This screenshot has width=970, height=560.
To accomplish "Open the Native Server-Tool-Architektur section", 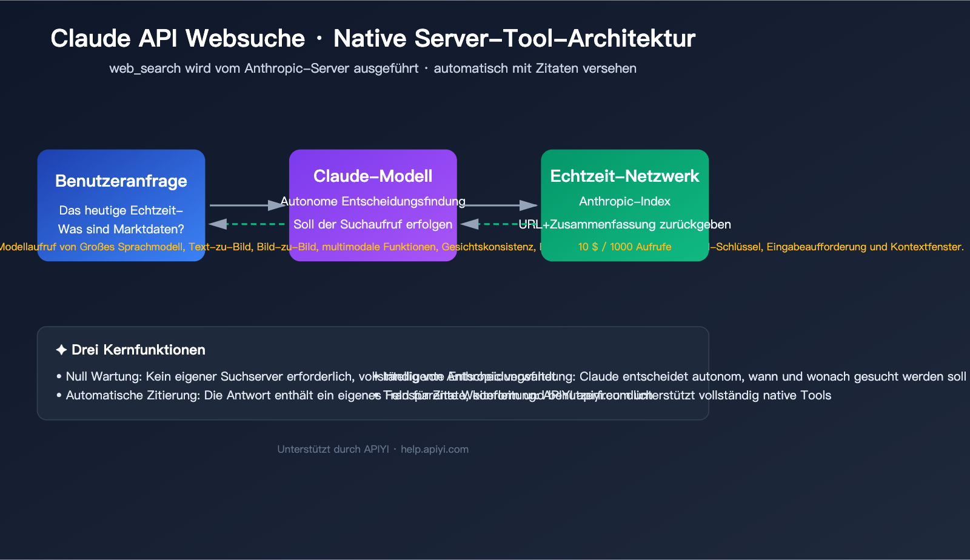I will 513,38.
